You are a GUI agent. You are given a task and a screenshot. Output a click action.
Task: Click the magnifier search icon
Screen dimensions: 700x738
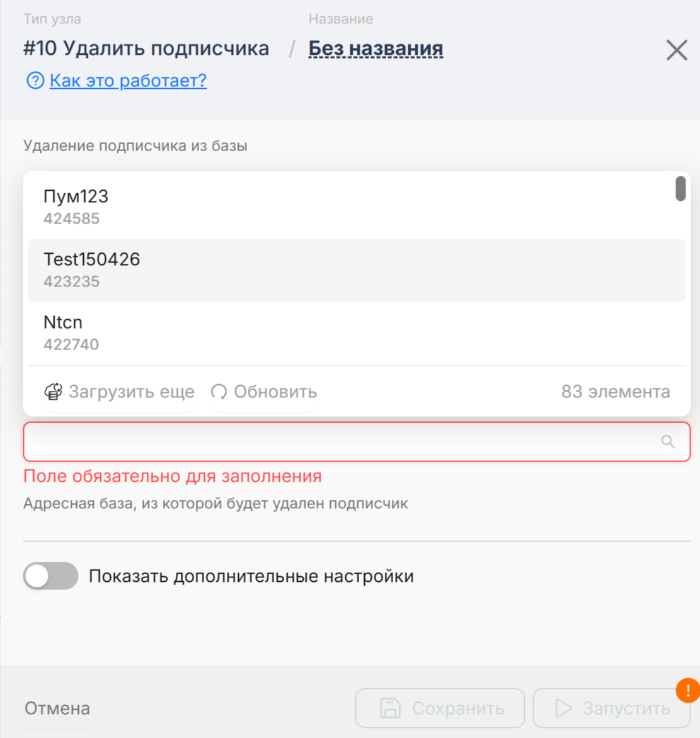tap(668, 441)
